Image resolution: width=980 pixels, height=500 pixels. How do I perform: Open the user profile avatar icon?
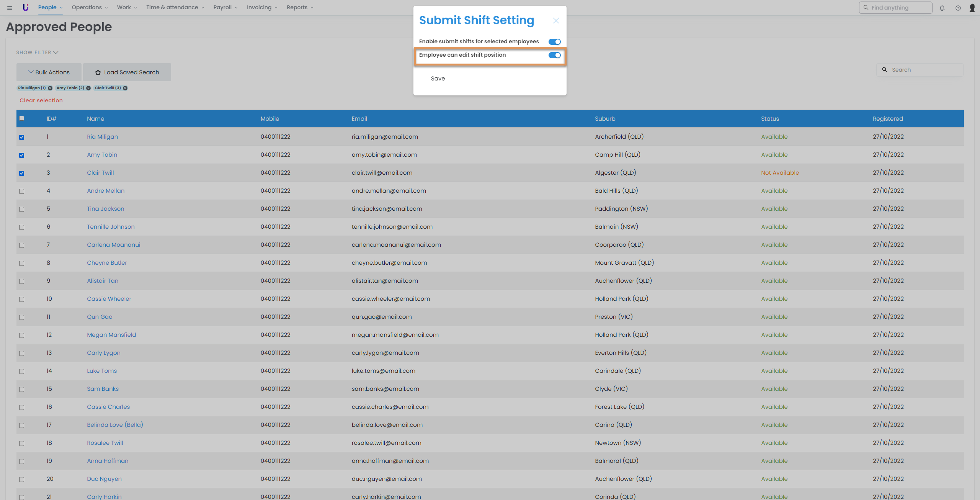[972, 8]
